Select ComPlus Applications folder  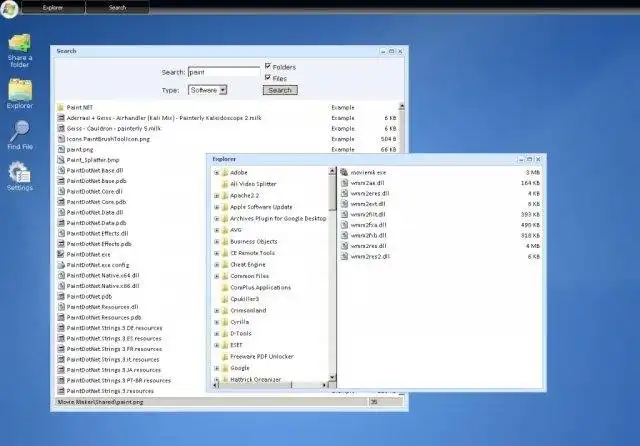pyautogui.click(x=260, y=287)
